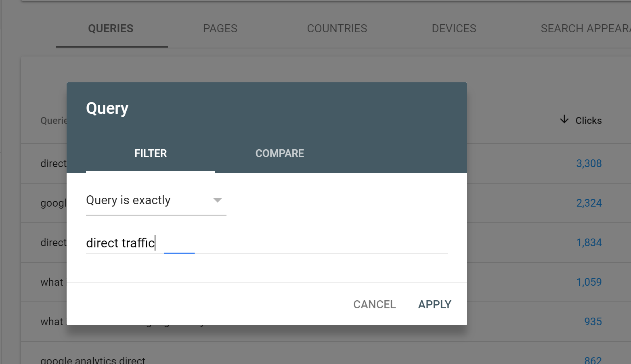631x364 pixels.
Task: Go to the DEVICES tab
Action: point(454,29)
